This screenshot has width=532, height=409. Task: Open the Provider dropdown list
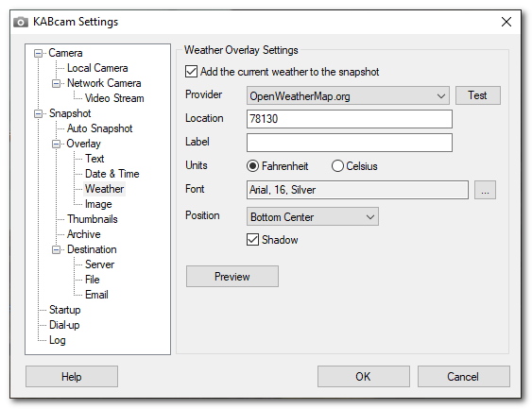348,95
